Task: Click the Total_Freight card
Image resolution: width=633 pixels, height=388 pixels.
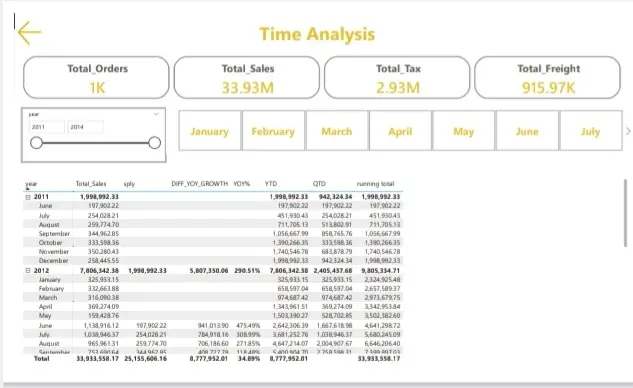Action: [548, 77]
